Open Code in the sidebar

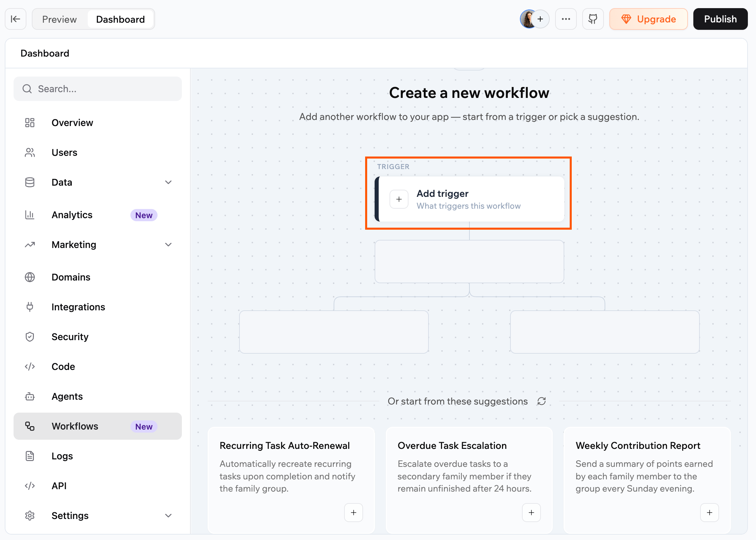pos(98,367)
